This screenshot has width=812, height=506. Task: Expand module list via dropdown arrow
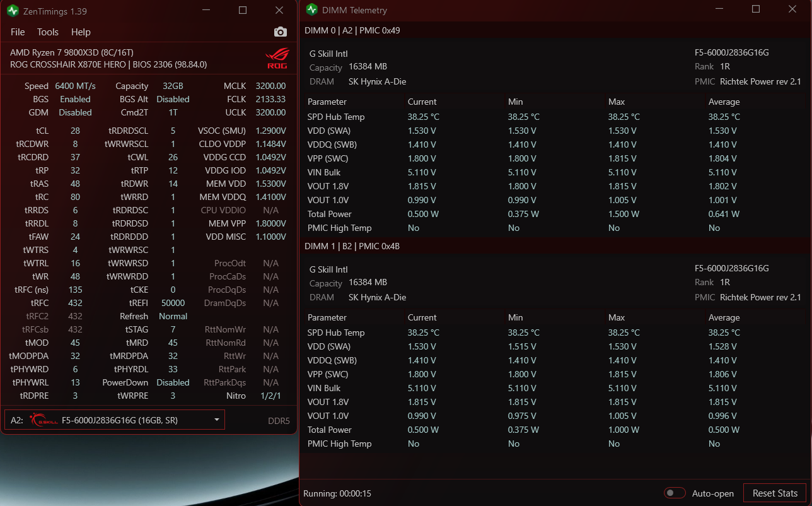coord(217,420)
